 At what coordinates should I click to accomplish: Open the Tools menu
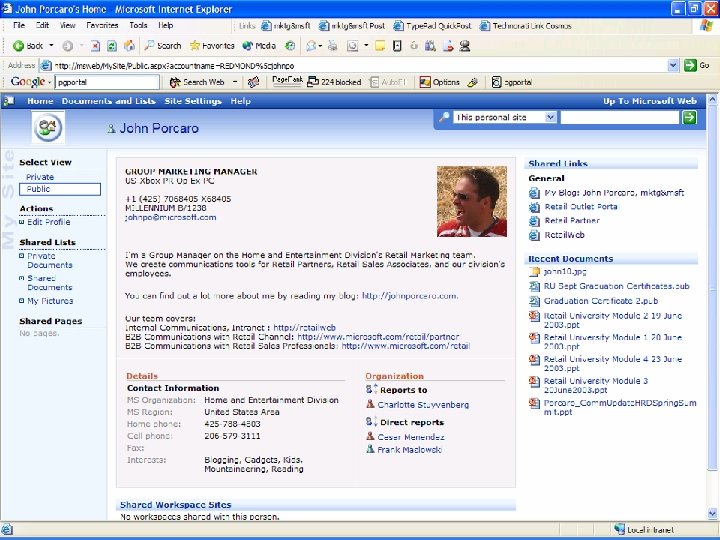(x=138, y=25)
